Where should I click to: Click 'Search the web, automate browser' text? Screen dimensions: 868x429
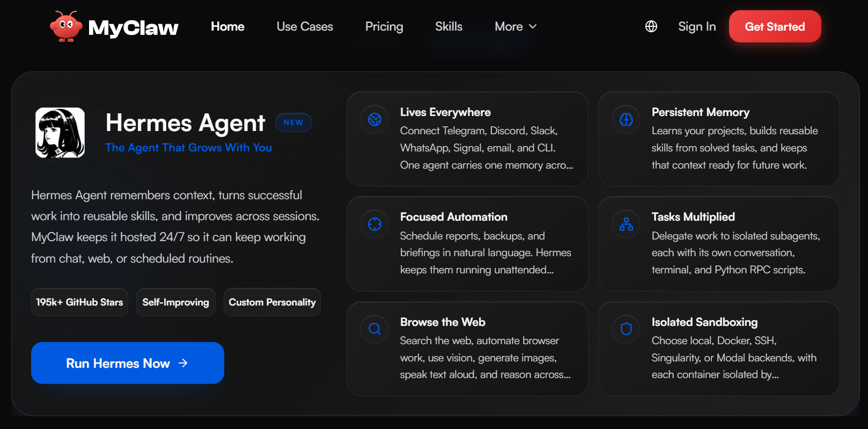click(480, 340)
